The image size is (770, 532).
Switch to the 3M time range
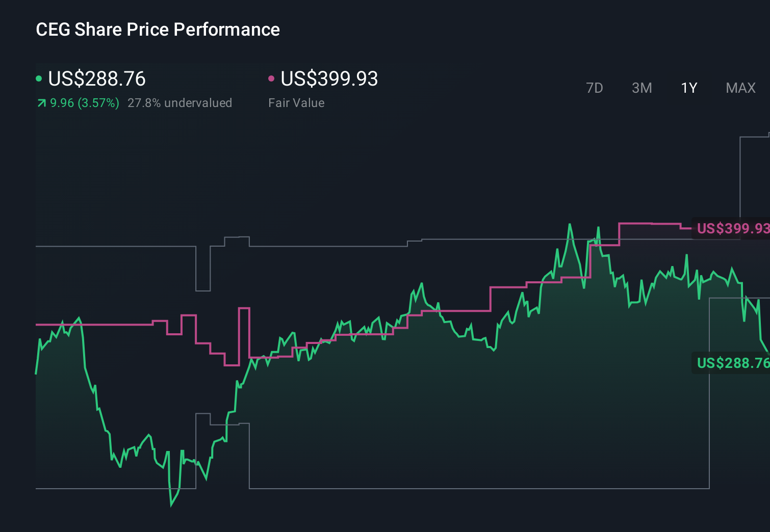click(x=641, y=88)
